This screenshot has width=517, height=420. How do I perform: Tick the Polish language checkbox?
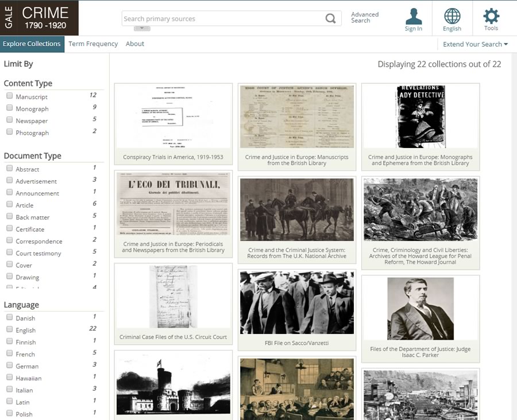pyautogui.click(x=10, y=413)
